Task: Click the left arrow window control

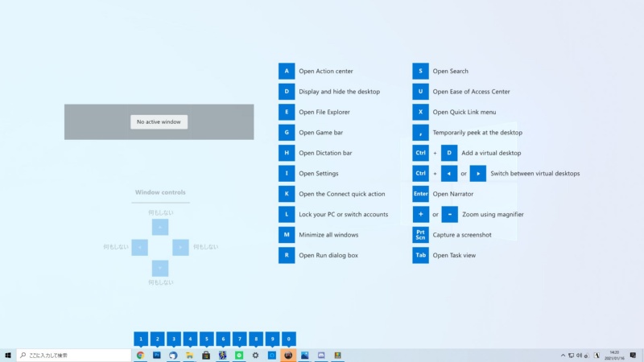Action: click(139, 247)
